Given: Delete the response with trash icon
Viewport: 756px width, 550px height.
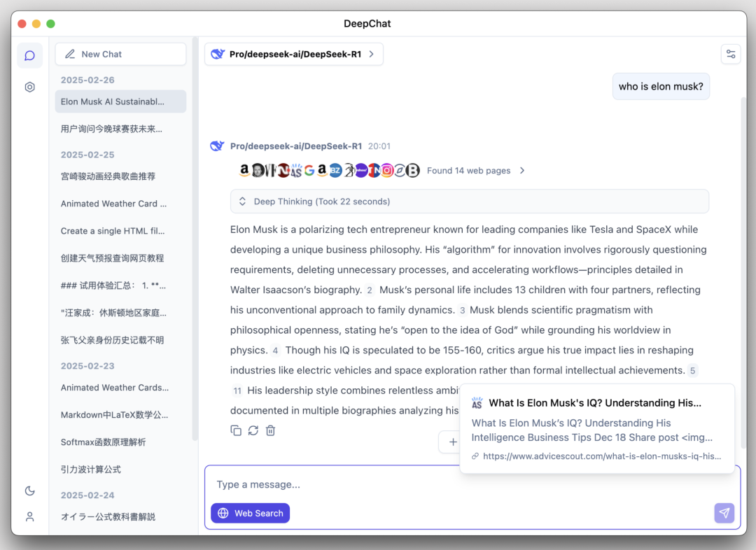Looking at the screenshot, I should point(270,430).
